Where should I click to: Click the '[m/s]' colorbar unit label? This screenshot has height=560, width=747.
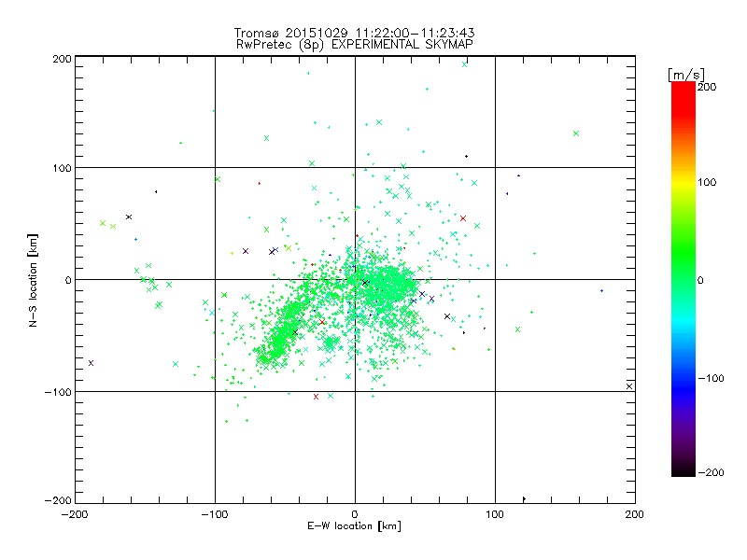686,75
